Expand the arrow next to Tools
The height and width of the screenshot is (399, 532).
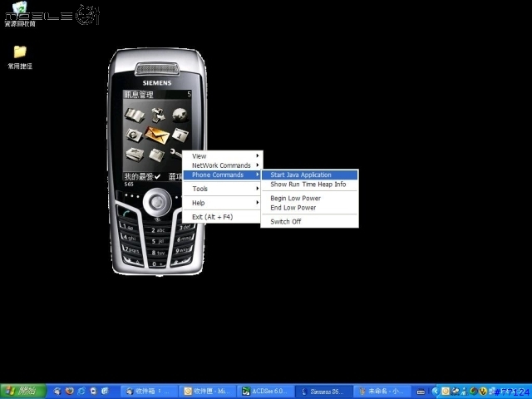coord(258,189)
